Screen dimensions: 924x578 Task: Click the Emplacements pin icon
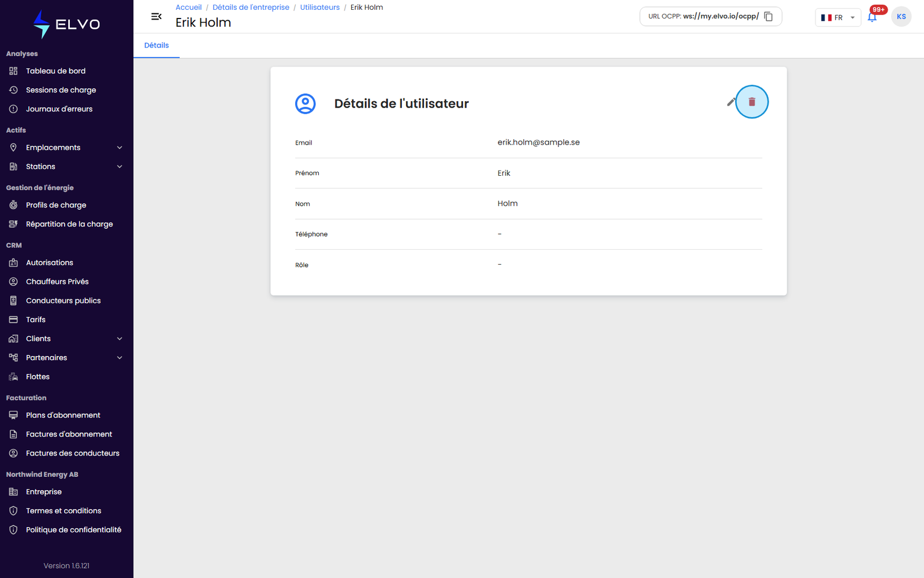(13, 147)
